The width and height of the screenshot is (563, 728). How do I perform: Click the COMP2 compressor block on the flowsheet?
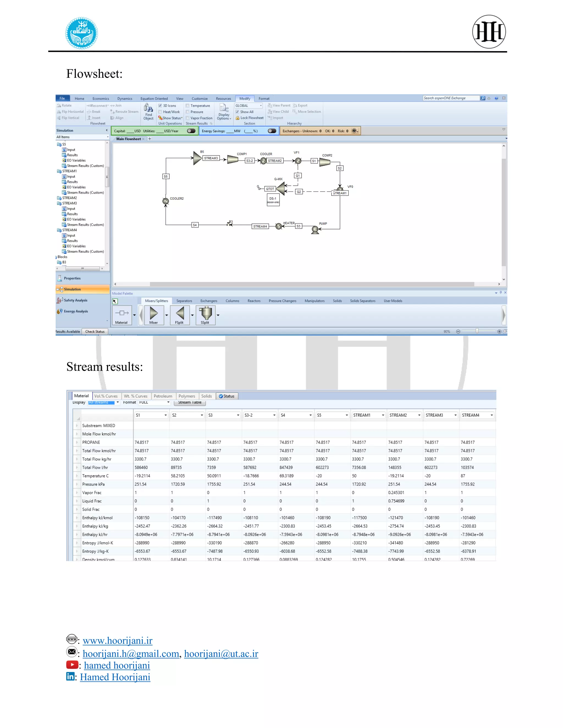325,162
